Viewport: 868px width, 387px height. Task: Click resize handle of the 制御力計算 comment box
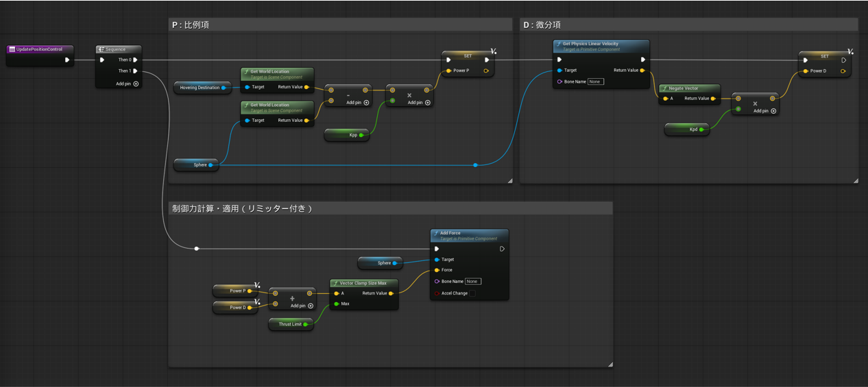610,364
